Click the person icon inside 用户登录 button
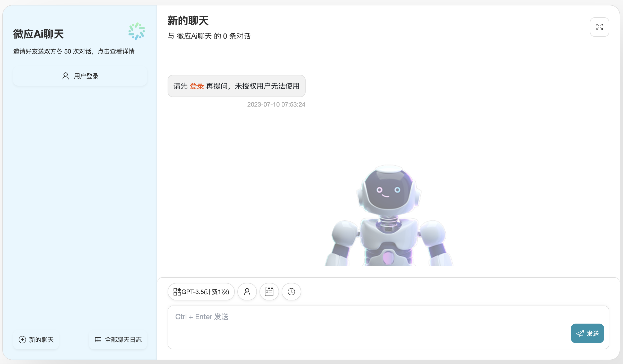 point(65,76)
